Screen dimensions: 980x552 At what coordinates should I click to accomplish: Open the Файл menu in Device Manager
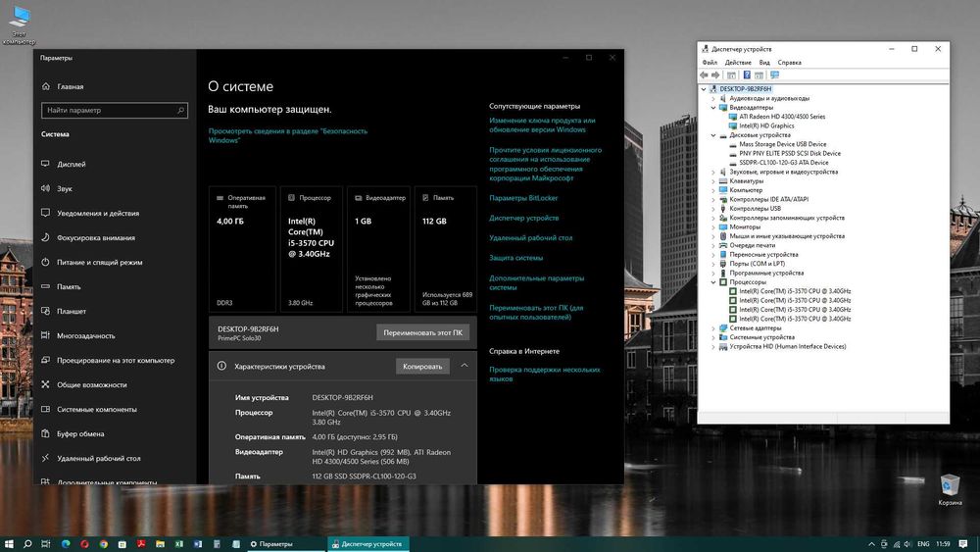pos(710,63)
